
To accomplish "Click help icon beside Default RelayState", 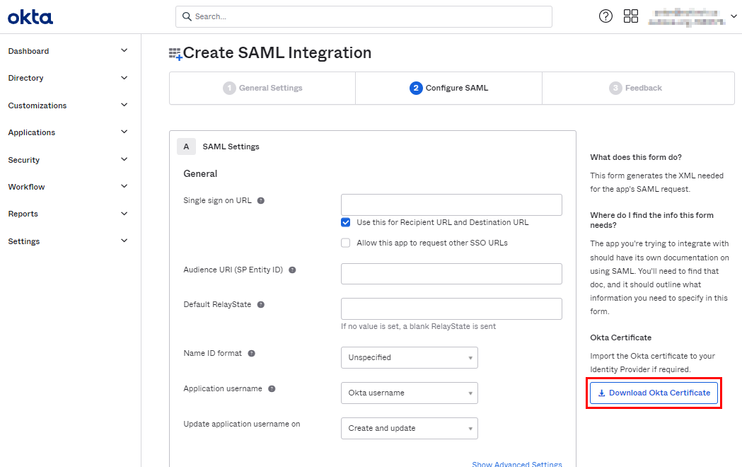I will 261,304.
